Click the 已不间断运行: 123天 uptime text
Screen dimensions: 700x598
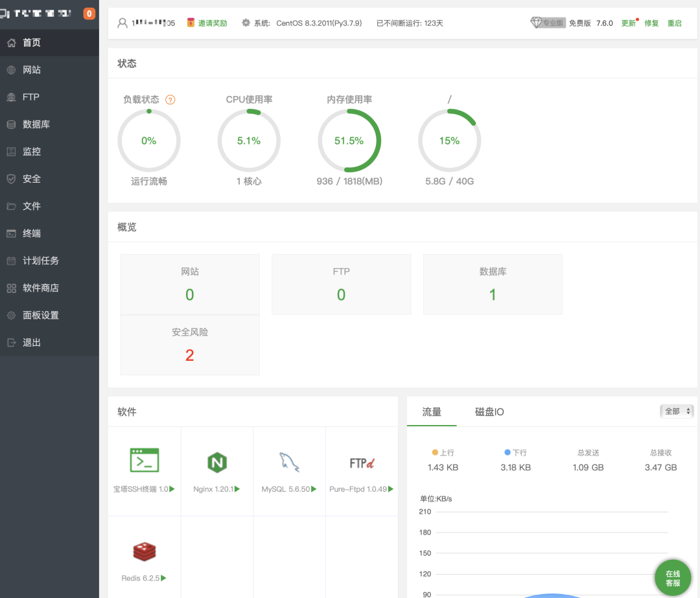(x=410, y=23)
